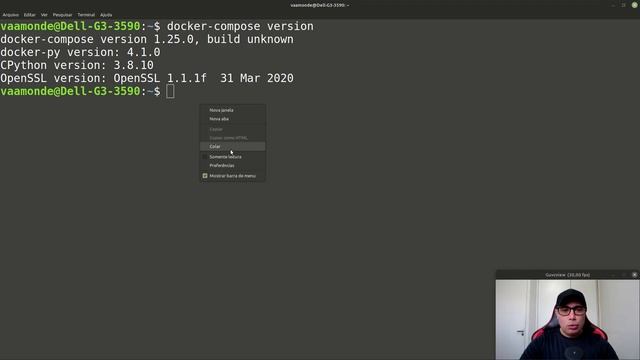The height and width of the screenshot is (360, 640).
Task: Select Colar to paste into the terminal
Action: [x=233, y=147]
